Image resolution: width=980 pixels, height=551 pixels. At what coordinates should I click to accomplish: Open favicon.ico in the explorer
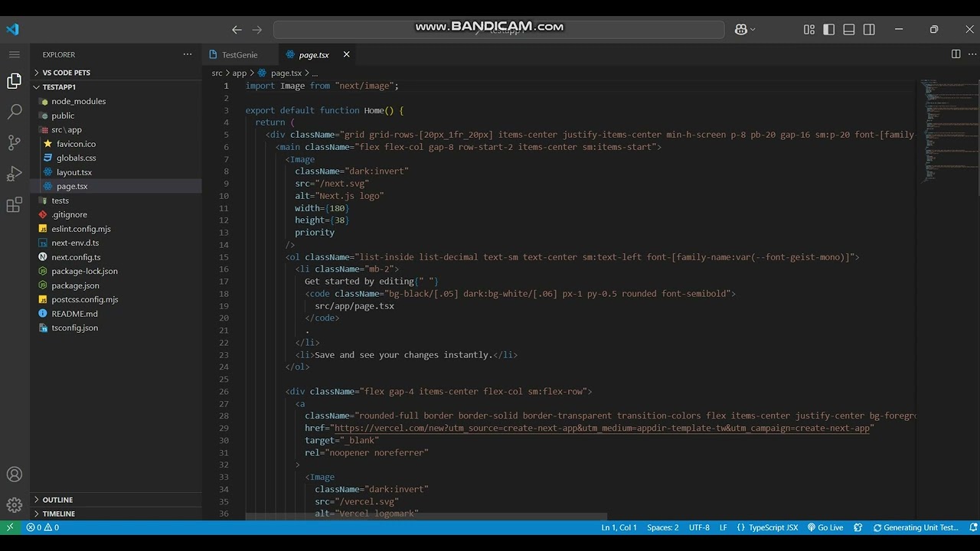pos(116,144)
